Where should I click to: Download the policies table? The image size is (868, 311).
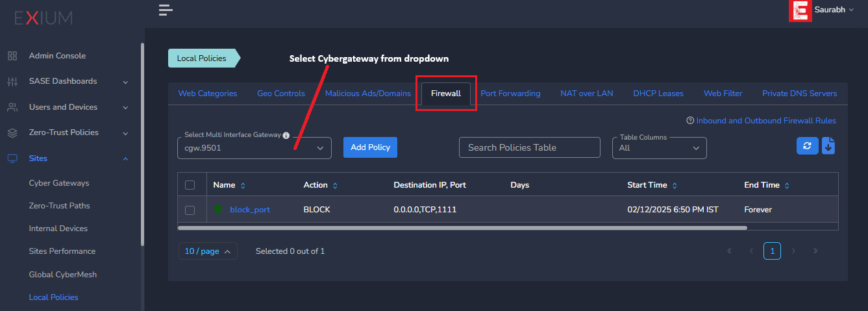tap(828, 146)
